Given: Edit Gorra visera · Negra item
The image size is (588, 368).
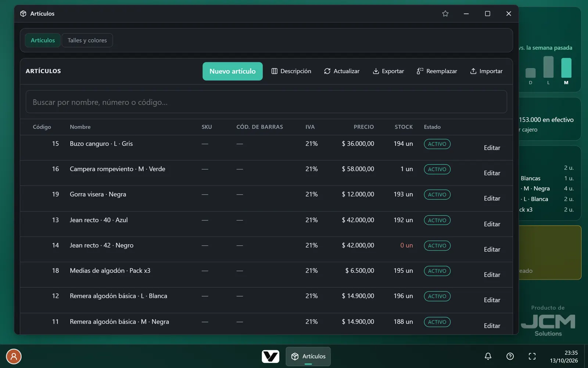Looking at the screenshot, I should 492,198.
